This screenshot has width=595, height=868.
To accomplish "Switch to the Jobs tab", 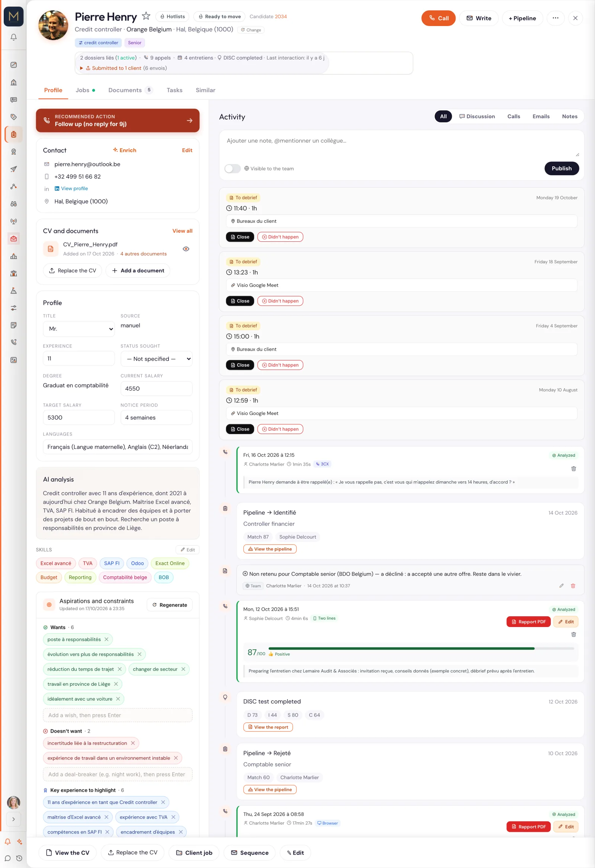I will point(85,90).
